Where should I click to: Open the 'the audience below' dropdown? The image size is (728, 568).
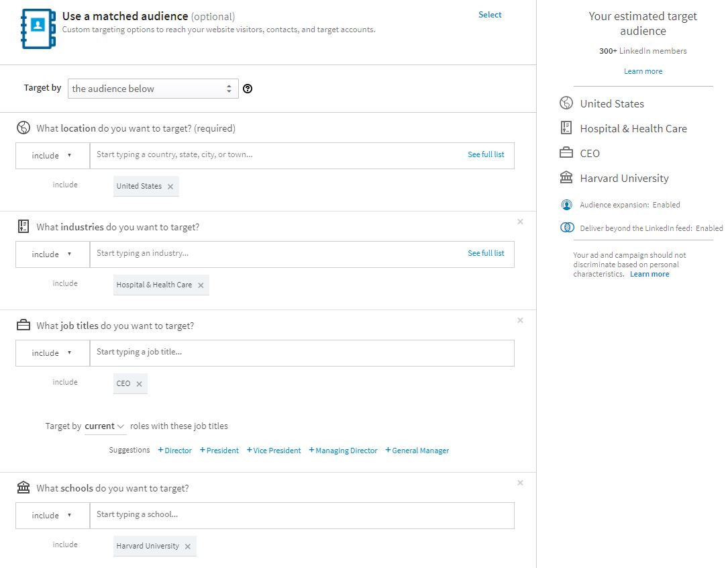coord(153,88)
